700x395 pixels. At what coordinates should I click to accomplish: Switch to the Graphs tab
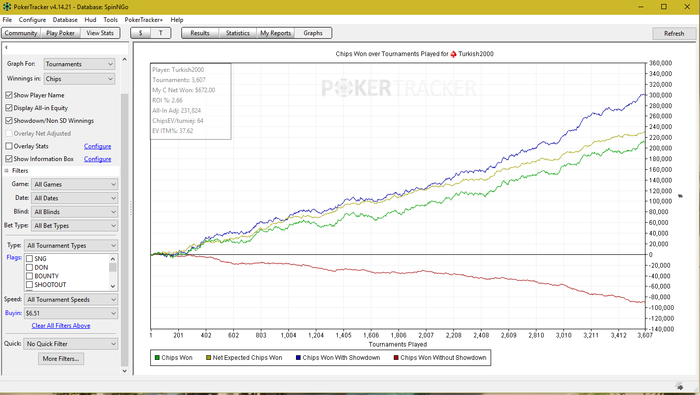click(x=313, y=33)
